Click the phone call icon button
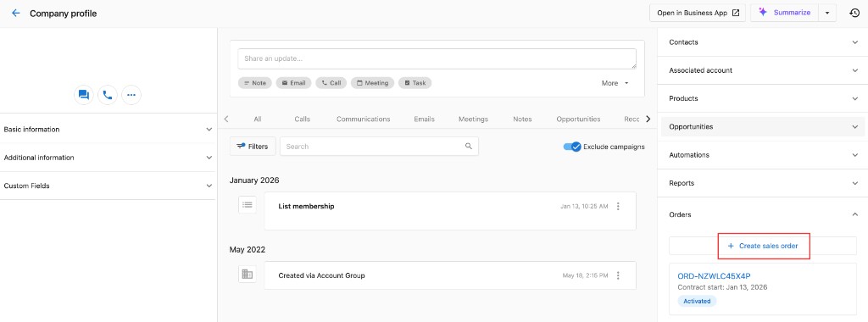 (x=108, y=95)
